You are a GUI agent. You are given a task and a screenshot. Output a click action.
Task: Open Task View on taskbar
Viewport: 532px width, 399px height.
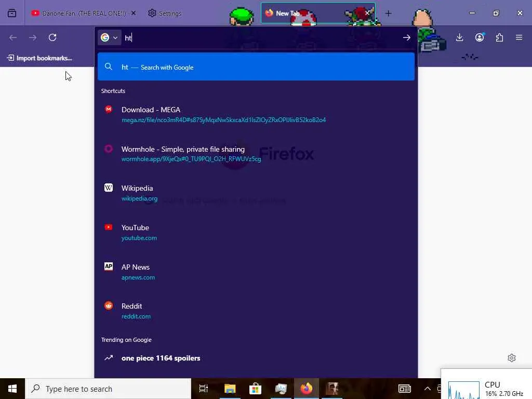[x=204, y=389]
